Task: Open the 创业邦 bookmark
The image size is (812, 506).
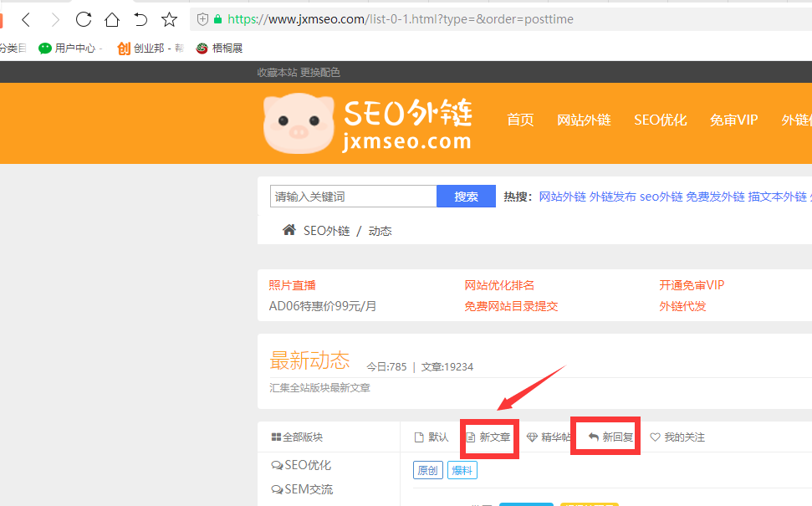Action: 151,49
